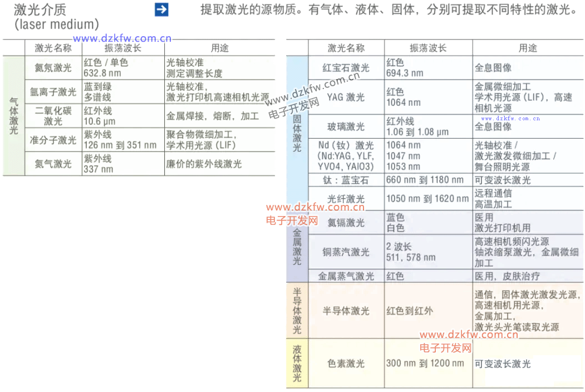Select the 色素激光 name cell
The height and width of the screenshot is (392, 585).
(346, 364)
